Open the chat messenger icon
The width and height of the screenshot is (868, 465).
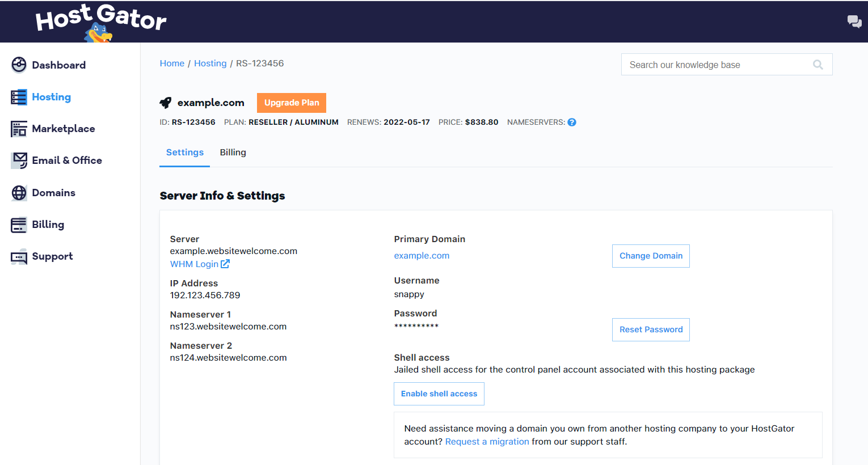tap(854, 21)
